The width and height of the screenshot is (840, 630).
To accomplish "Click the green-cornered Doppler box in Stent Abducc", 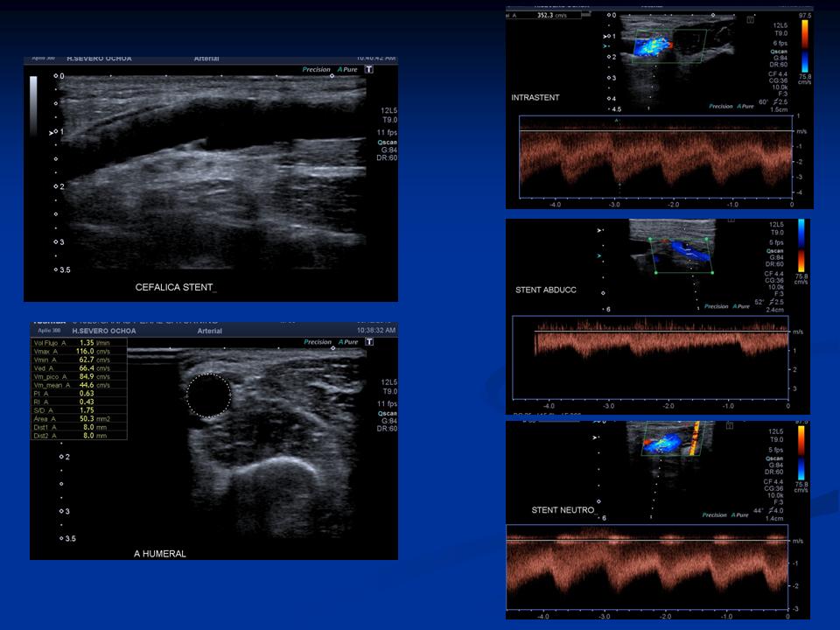I will tap(682, 255).
